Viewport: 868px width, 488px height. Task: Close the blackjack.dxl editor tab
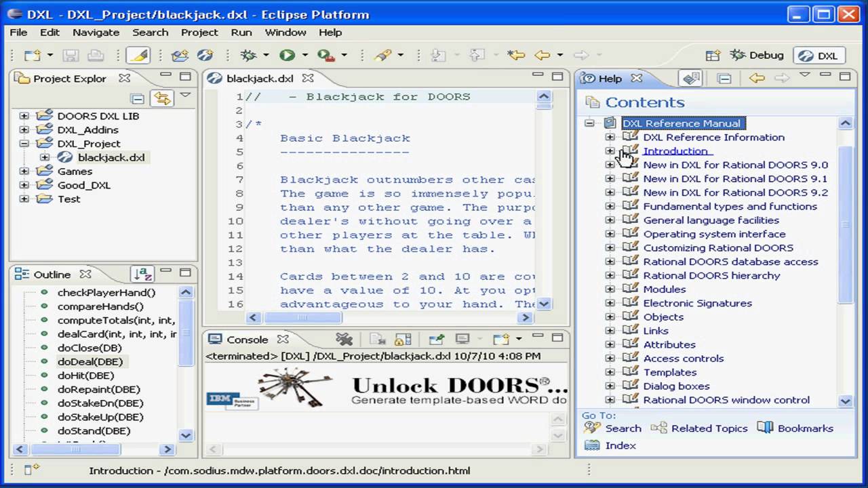[308, 78]
